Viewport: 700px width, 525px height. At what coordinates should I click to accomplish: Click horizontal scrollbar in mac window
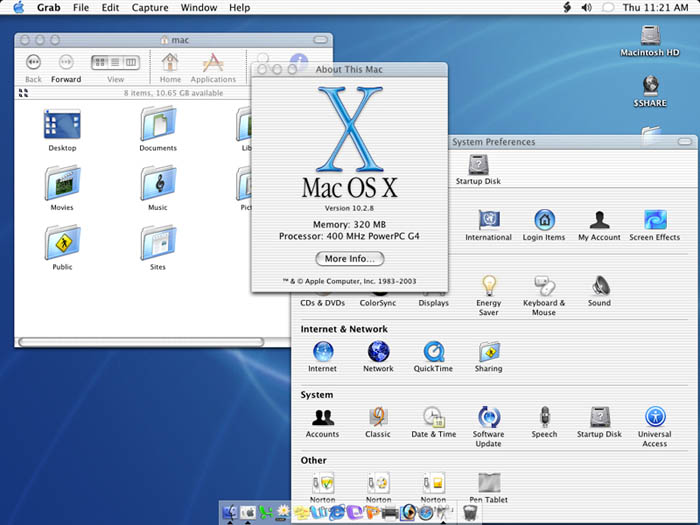pos(141,342)
